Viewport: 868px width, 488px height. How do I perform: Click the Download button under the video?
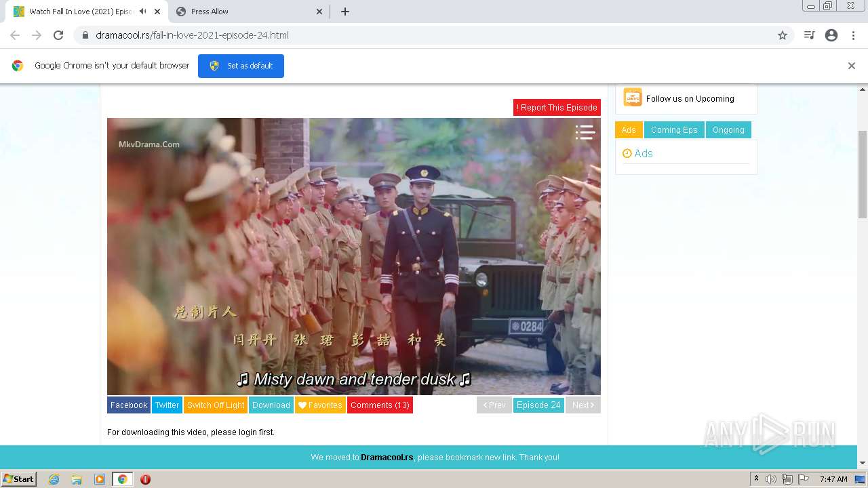[271, 405]
